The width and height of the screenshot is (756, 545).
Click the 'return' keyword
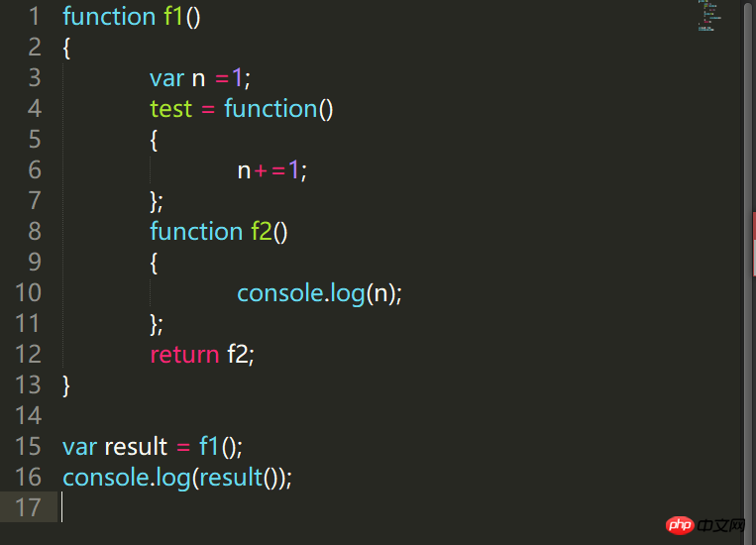tap(184, 355)
